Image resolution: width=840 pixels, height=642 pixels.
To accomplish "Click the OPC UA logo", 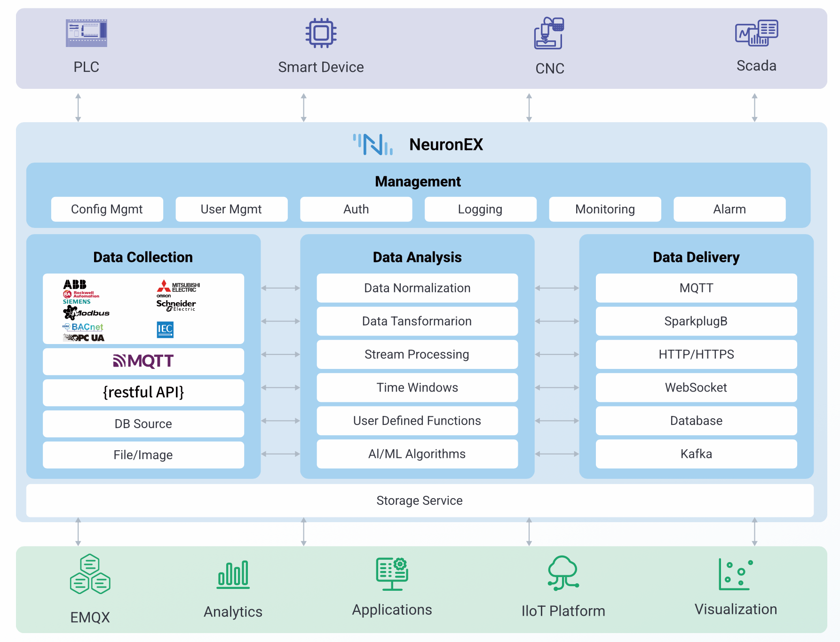I will pyautogui.click(x=84, y=337).
